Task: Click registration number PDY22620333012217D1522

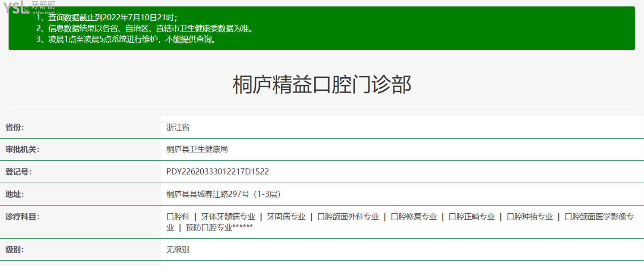Action: (x=218, y=172)
